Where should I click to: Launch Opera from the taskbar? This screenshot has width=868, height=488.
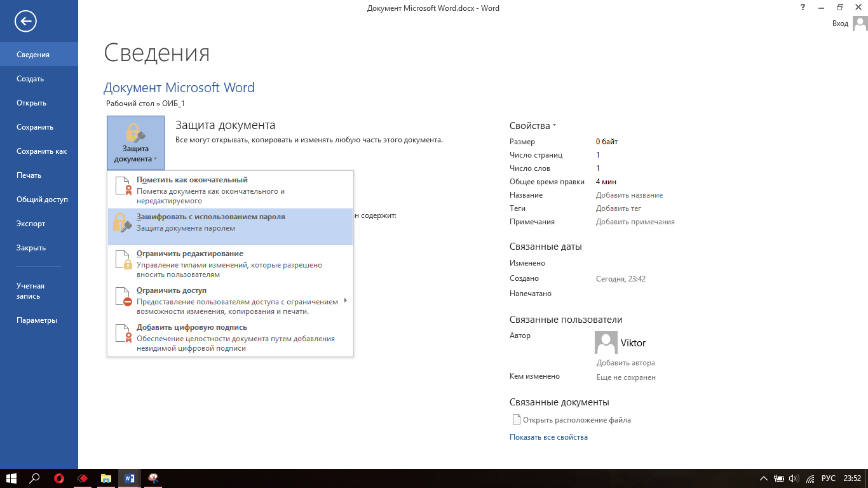coord(59,478)
